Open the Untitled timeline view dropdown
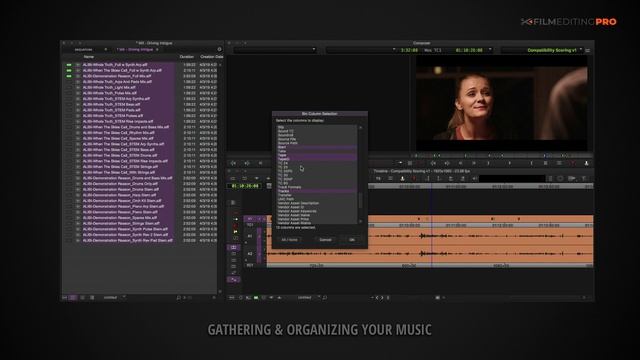Image resolution: width=640 pixels, height=360 pixels. [308, 298]
